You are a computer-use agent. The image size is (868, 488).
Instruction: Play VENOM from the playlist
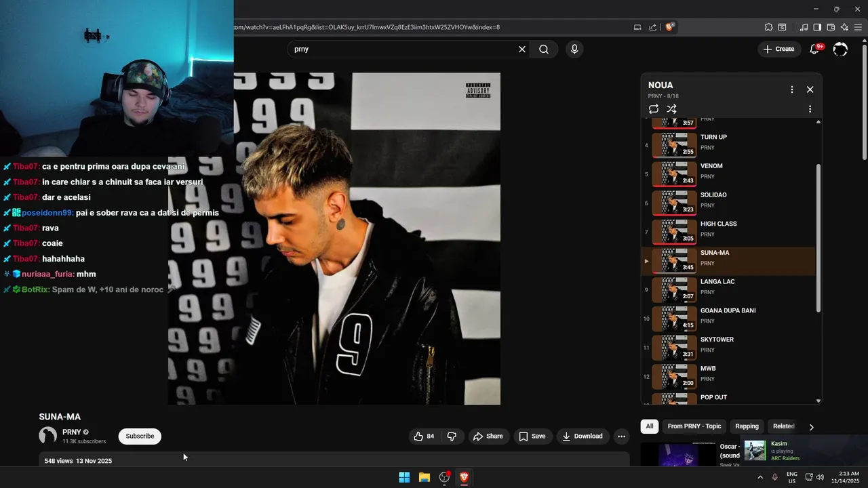pyautogui.click(x=728, y=174)
